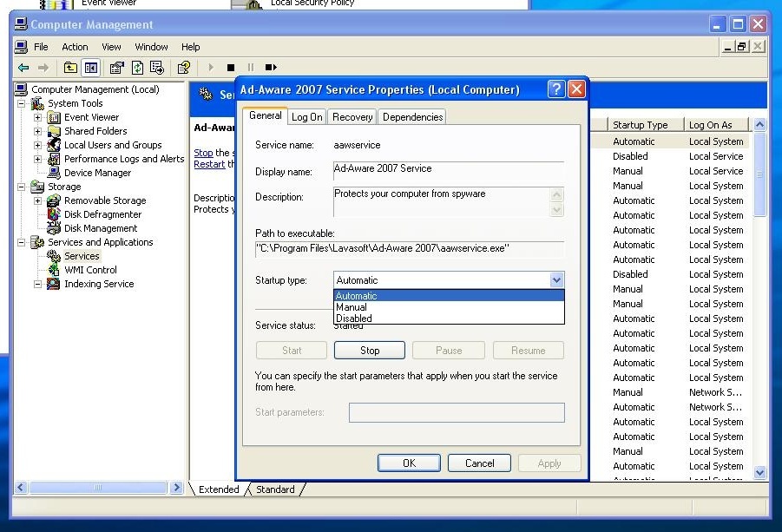782x532 pixels.
Task: Click the description scroll down arrow
Action: 556,210
